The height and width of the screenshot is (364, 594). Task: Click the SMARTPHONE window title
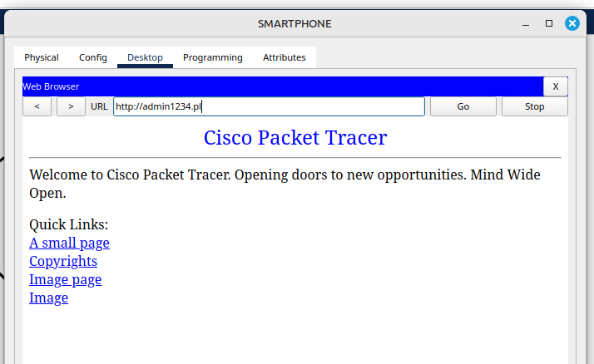[x=295, y=24]
